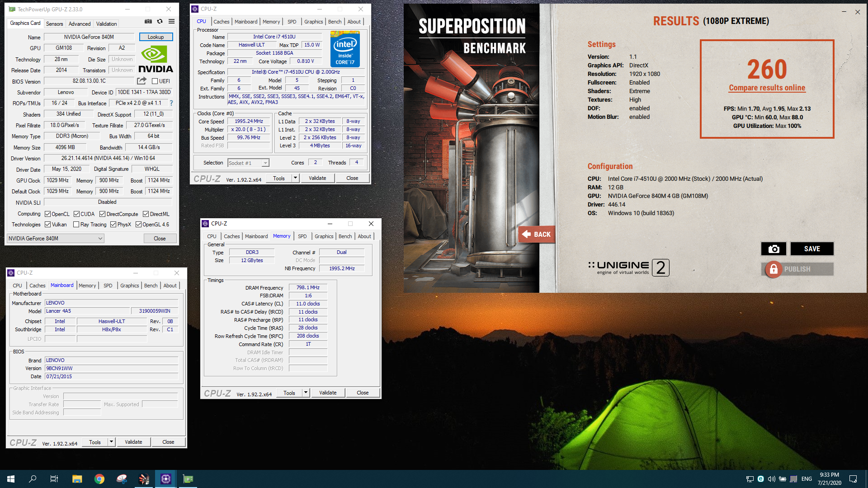Viewport: 868px width, 488px height.
Task: Click Close button in GPU-Z window
Action: [160, 239]
